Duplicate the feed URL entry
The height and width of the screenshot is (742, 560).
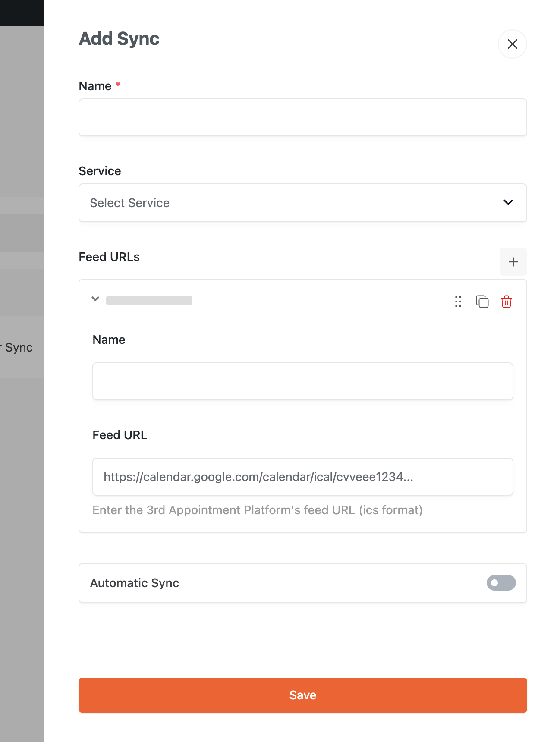(482, 302)
